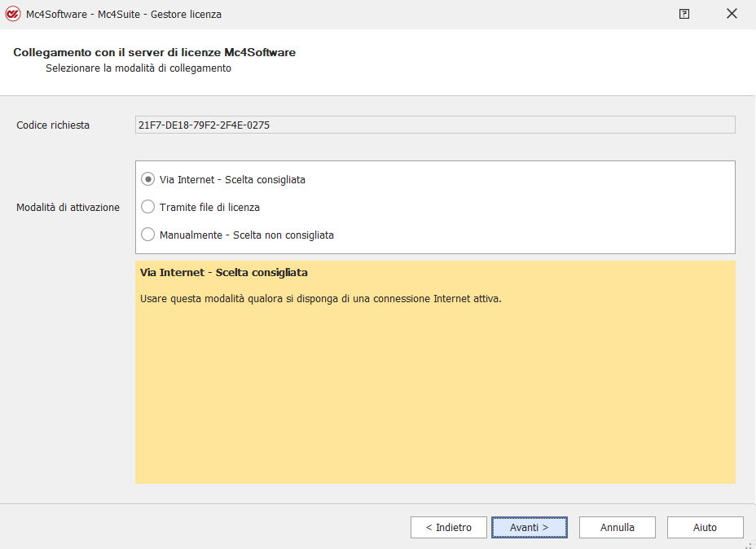Proceed by pressing Avanti
Screen dimensions: 756x549
point(530,527)
